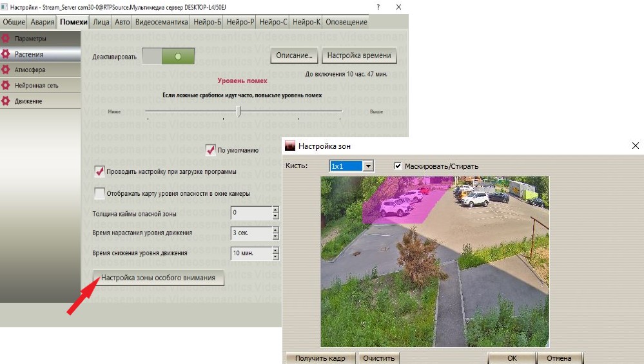
Task: Enable Отображать карту уровня опасности checkbox
Action: click(99, 193)
